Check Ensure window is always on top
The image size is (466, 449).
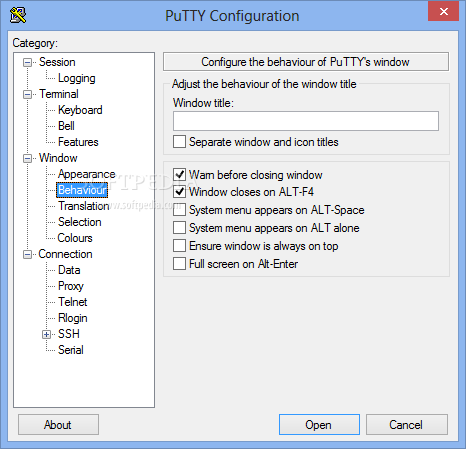[x=179, y=246]
